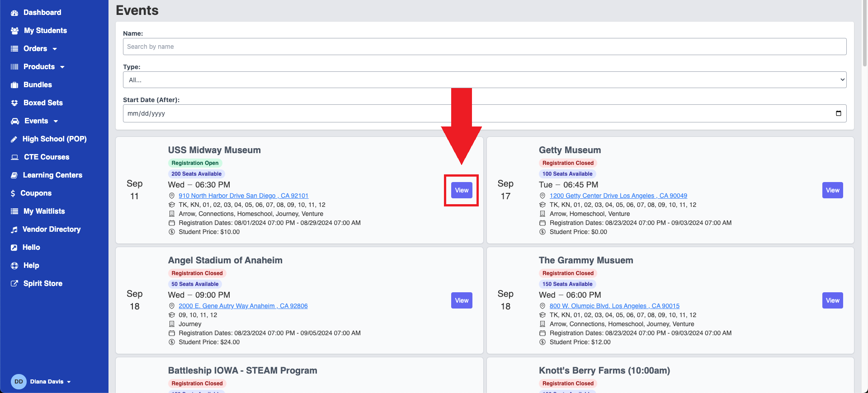
Task: Click Getty Museum Registration Closed badge
Action: point(568,163)
